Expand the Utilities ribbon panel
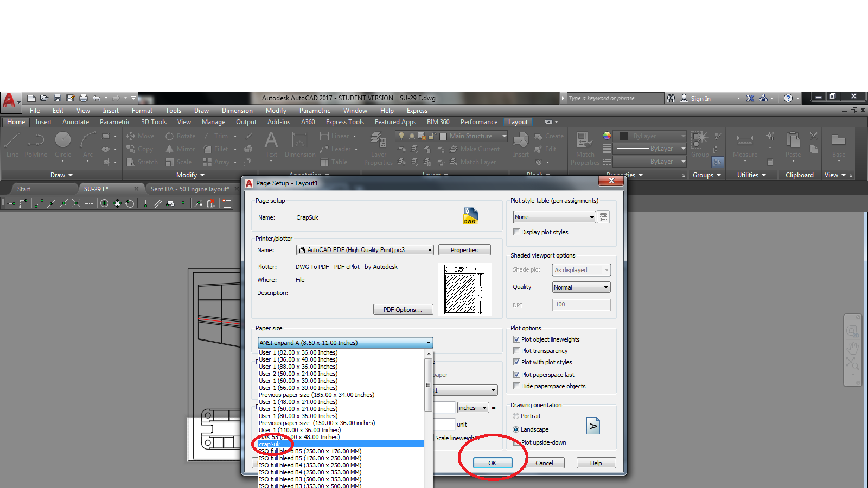Image resolution: width=868 pixels, height=488 pixels. (751, 175)
